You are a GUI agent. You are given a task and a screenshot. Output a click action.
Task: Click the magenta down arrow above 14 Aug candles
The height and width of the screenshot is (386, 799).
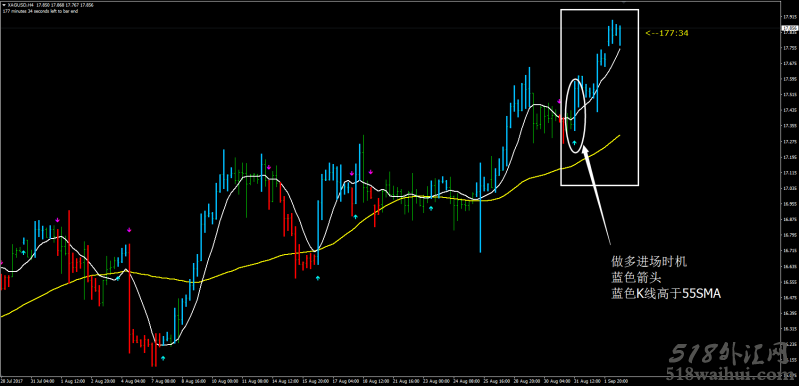point(269,167)
